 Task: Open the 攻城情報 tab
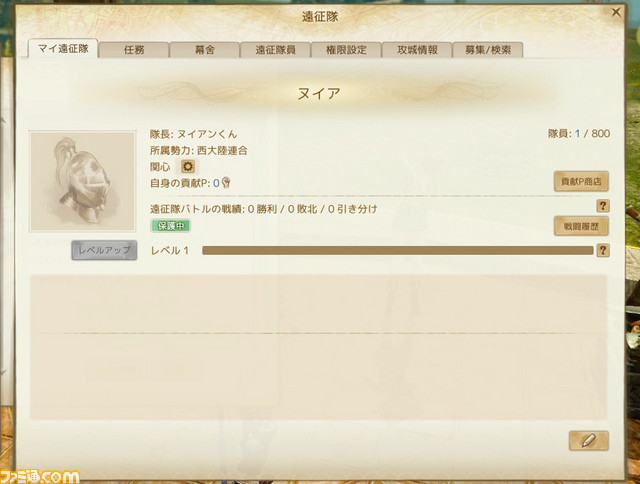[417, 50]
